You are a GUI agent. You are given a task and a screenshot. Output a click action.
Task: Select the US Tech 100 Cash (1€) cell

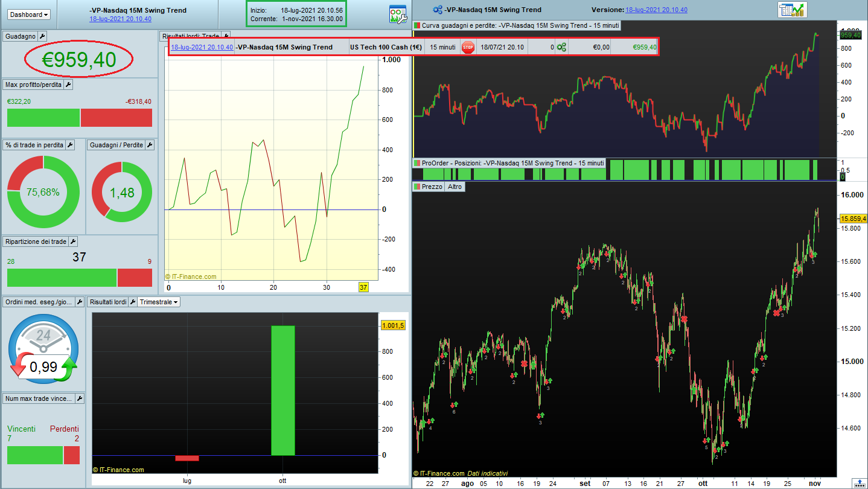coord(386,47)
